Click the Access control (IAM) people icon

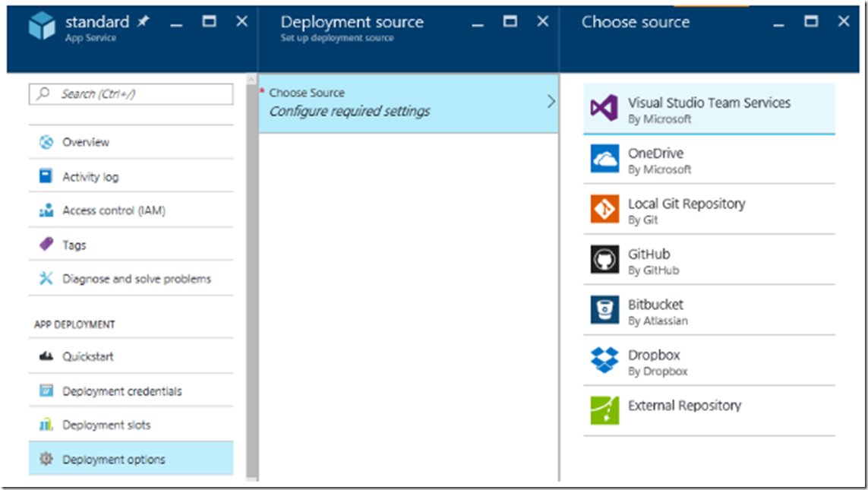click(x=46, y=210)
